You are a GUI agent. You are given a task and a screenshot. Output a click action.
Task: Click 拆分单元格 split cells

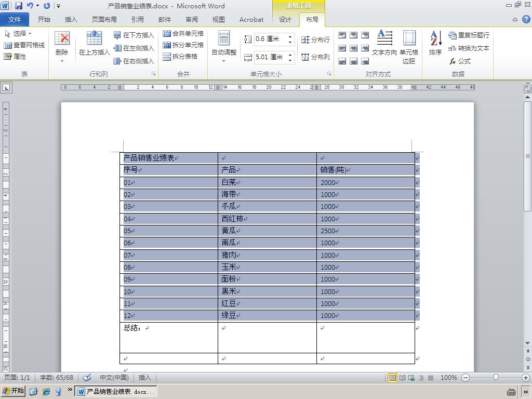[x=183, y=45]
